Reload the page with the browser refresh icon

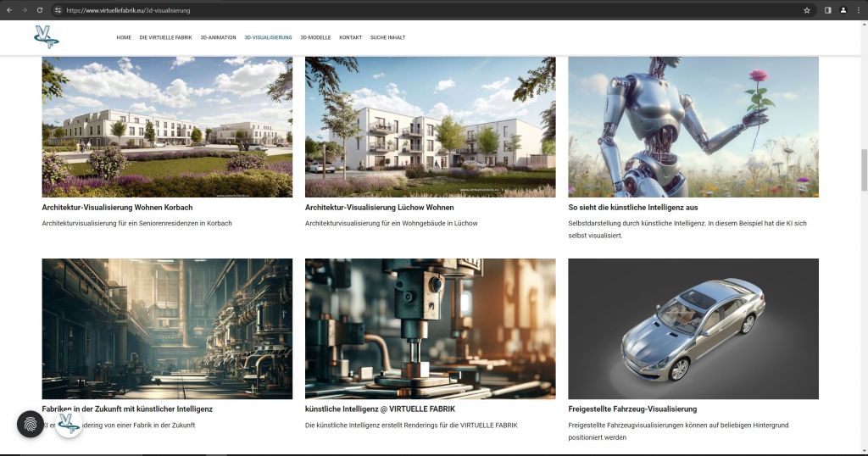click(x=40, y=10)
